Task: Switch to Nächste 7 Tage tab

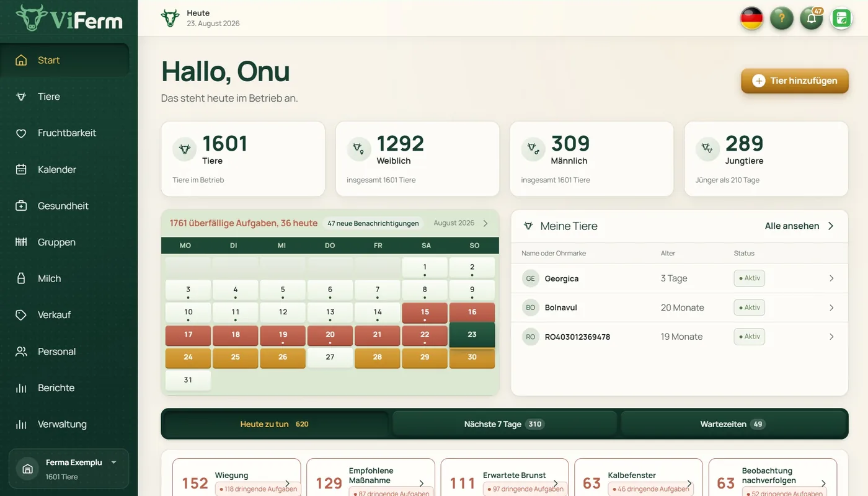Action: (x=504, y=424)
